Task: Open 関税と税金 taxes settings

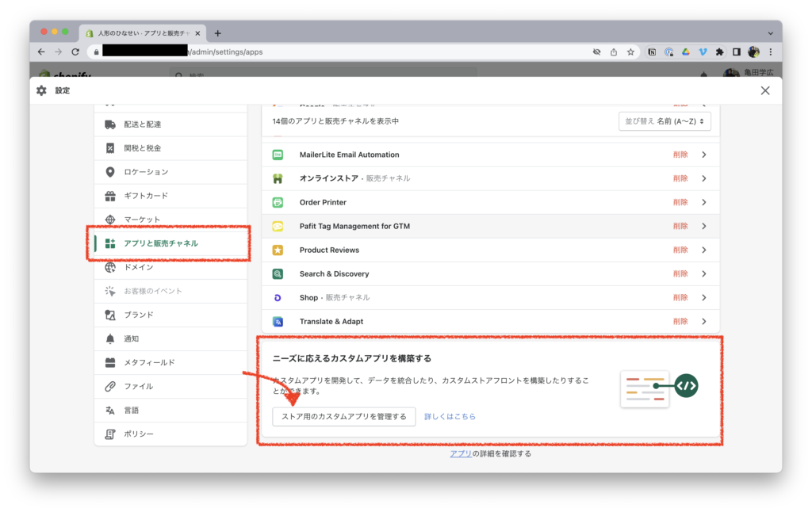Action: coord(171,148)
